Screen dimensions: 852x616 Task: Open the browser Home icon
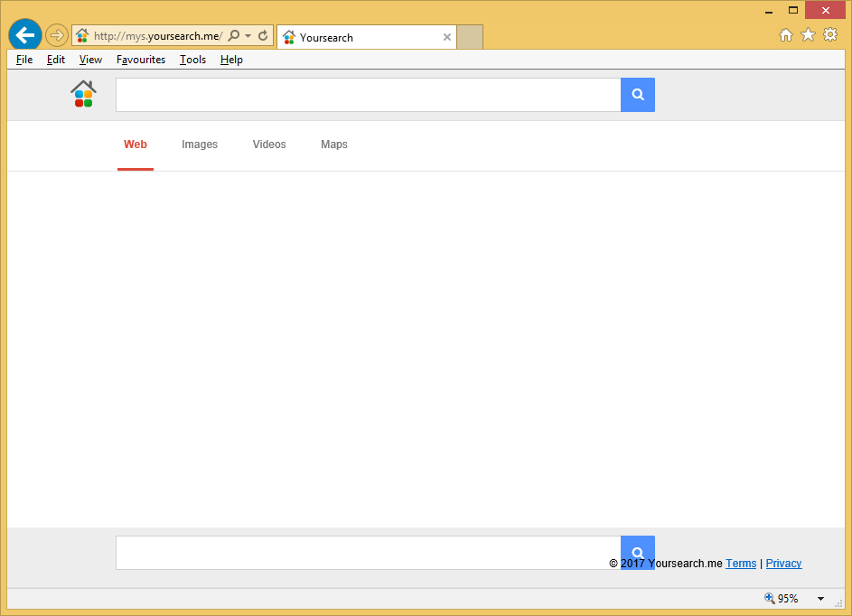point(786,35)
